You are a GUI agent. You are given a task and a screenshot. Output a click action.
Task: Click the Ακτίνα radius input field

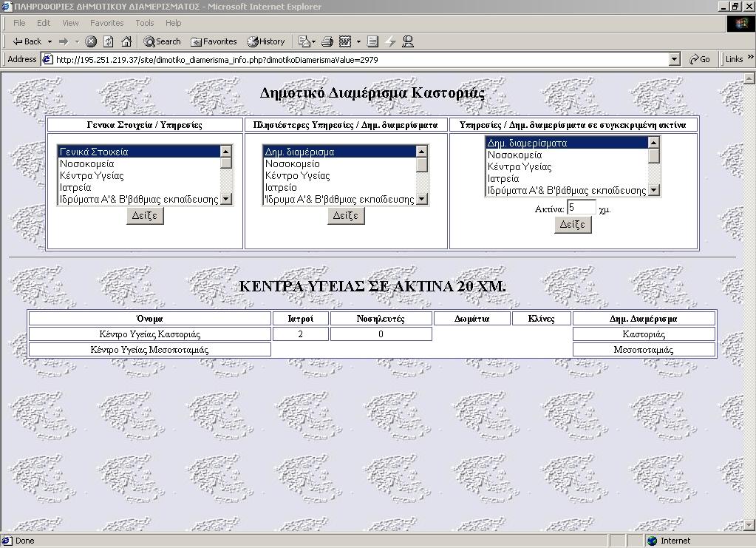581,207
